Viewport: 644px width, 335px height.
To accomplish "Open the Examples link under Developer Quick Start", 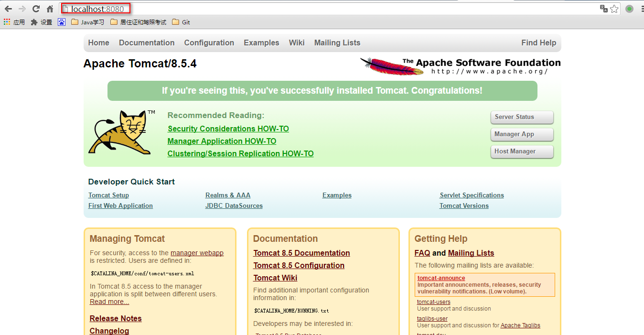I will click(x=337, y=195).
